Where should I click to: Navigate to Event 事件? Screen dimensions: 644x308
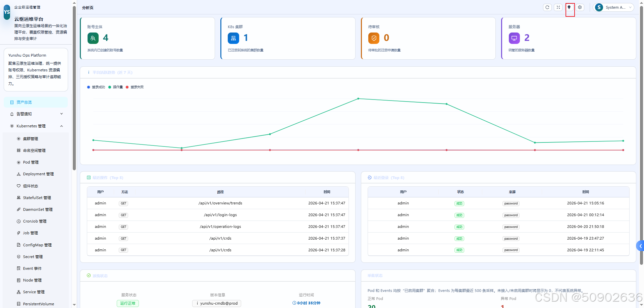(36, 268)
